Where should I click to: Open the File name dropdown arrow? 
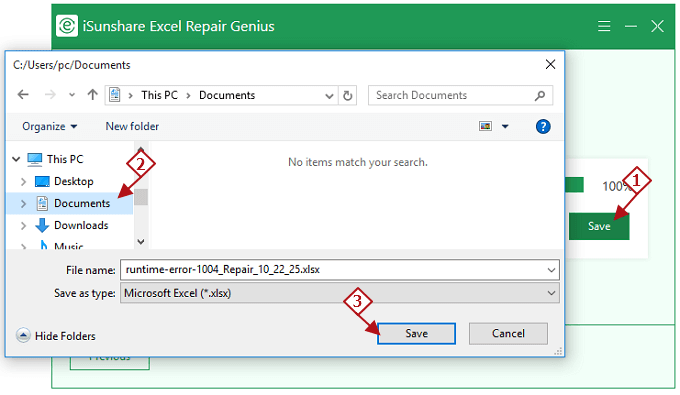pyautogui.click(x=551, y=270)
